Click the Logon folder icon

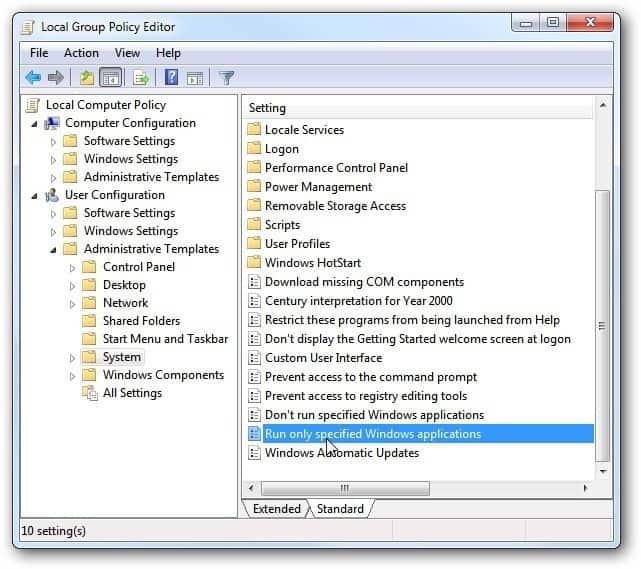click(x=254, y=148)
